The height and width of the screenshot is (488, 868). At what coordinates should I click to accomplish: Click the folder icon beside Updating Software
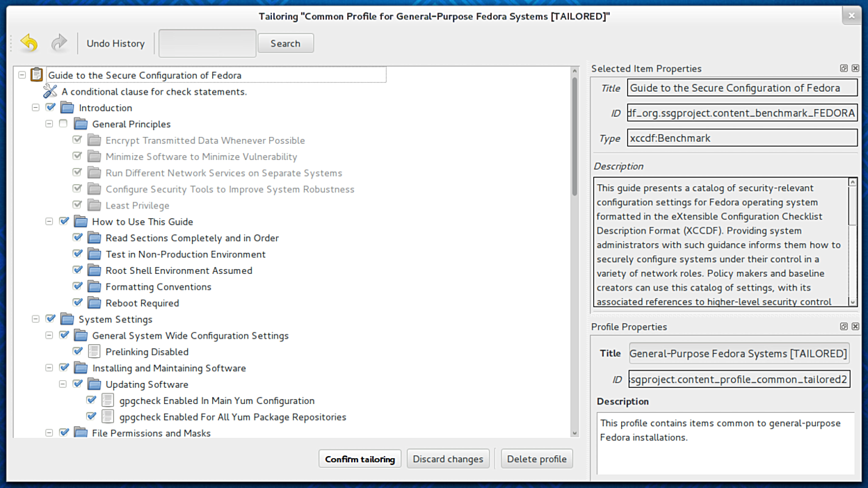click(95, 384)
